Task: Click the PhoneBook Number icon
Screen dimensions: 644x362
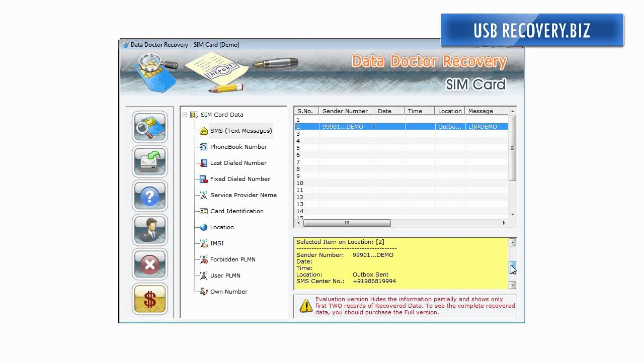Action: (203, 147)
